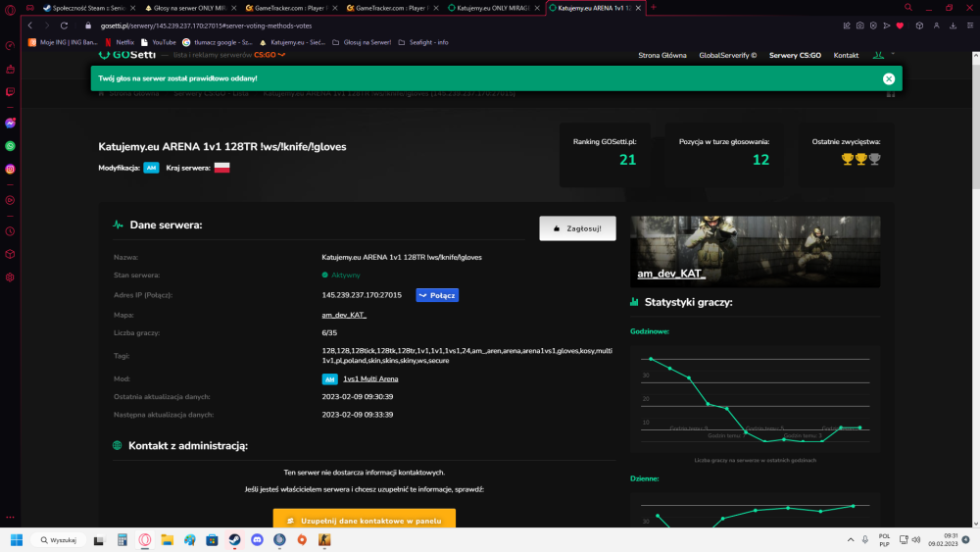Open the CS:GO game selector dropdown
Screen dimensions: 980x552
coord(269,55)
